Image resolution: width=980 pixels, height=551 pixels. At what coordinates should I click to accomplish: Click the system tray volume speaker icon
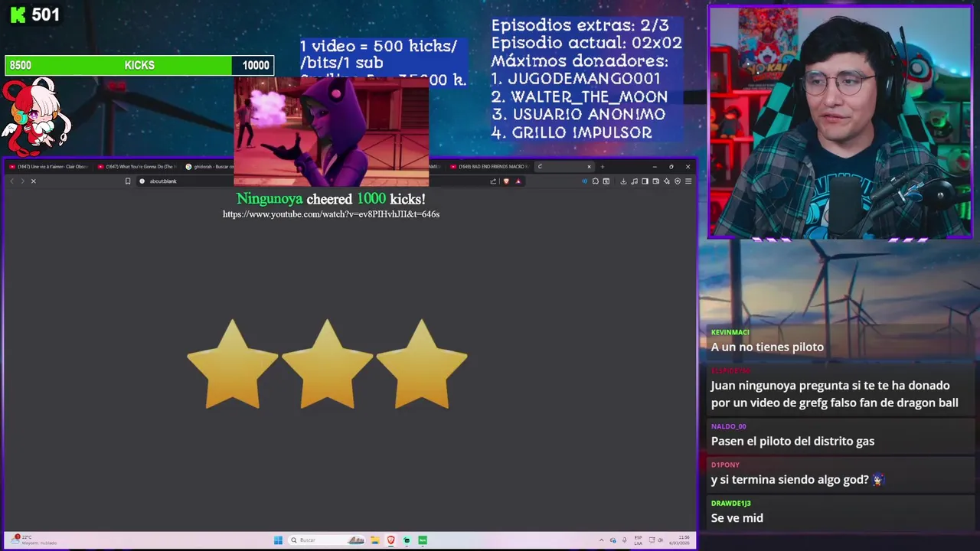tap(659, 540)
